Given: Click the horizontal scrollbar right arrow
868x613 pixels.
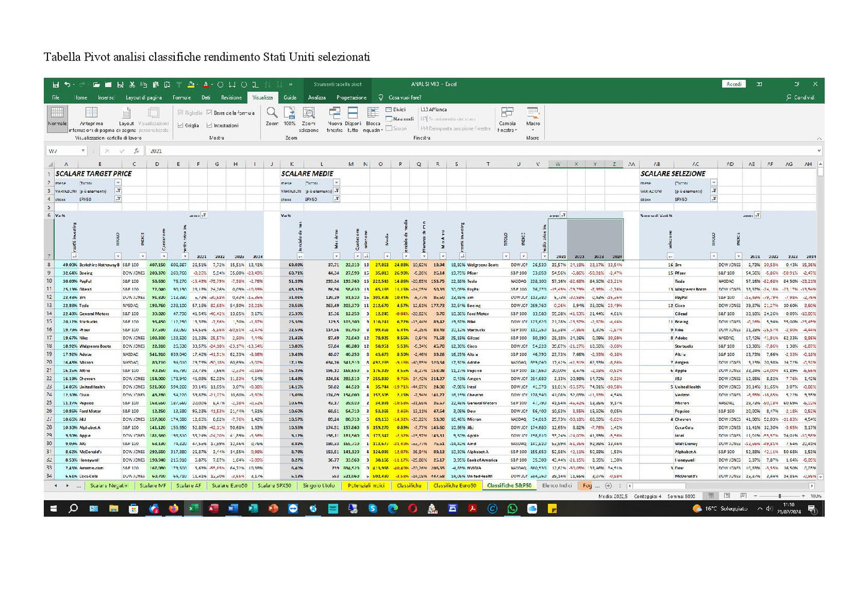Looking at the screenshot, I should pos(812,486).
